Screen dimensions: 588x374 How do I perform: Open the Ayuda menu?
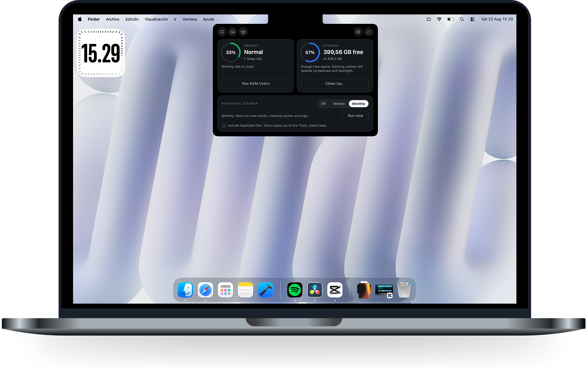pyautogui.click(x=209, y=19)
